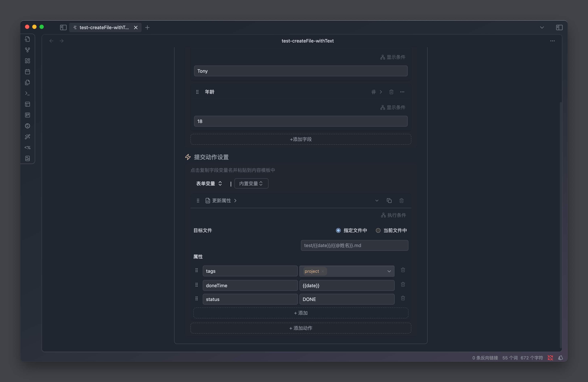Open the graph view sidebar icon

click(27, 50)
